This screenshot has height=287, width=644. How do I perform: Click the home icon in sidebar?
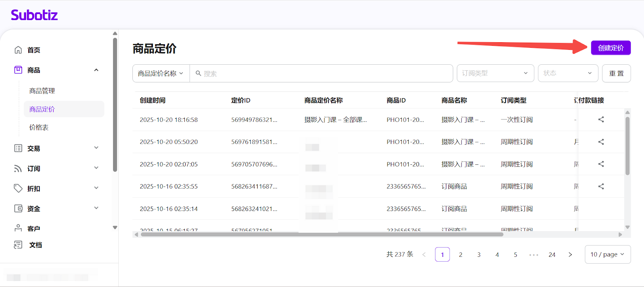coord(18,50)
